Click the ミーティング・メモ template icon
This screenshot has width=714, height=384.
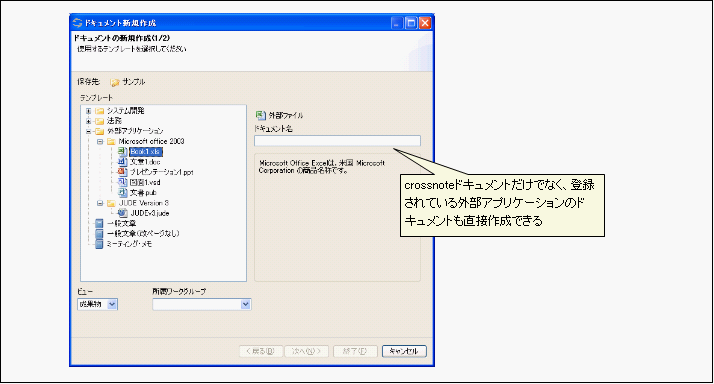(x=99, y=244)
